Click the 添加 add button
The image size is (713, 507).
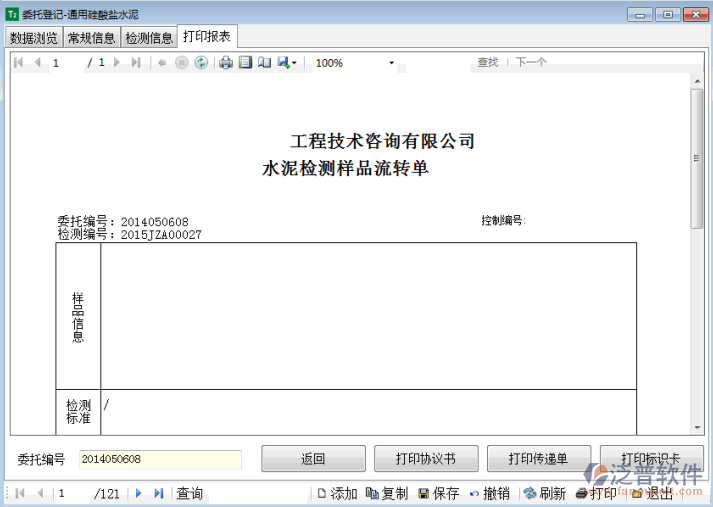(336, 493)
